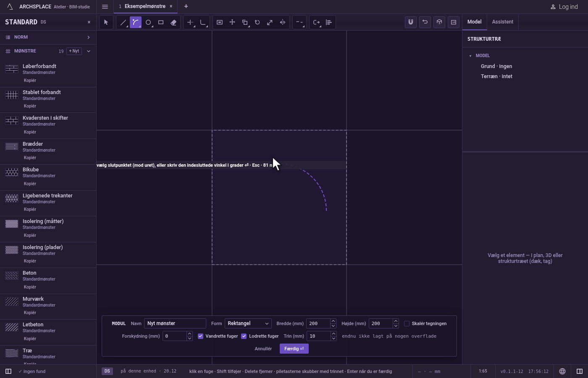
Task: Select the mirror tool
Action: 283,22
